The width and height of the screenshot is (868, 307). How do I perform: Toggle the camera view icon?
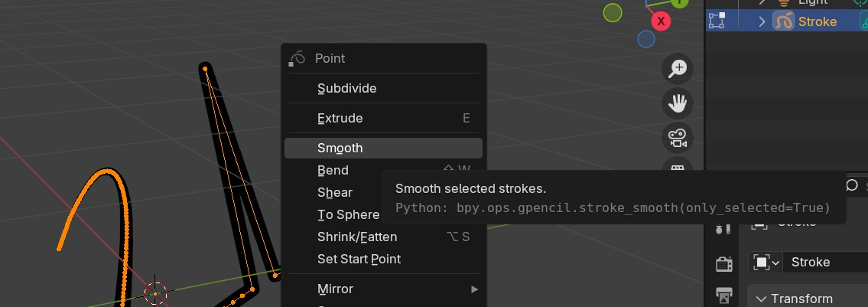coord(677,137)
